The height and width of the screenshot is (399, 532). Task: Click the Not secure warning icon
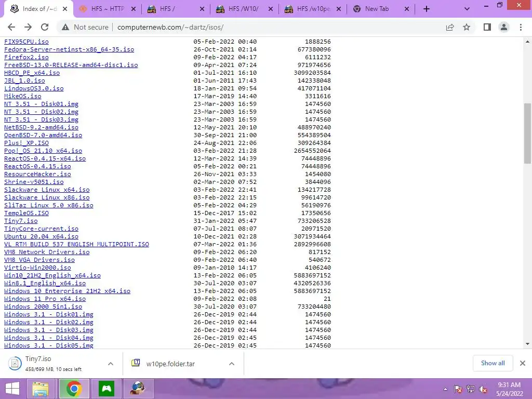(x=65, y=27)
